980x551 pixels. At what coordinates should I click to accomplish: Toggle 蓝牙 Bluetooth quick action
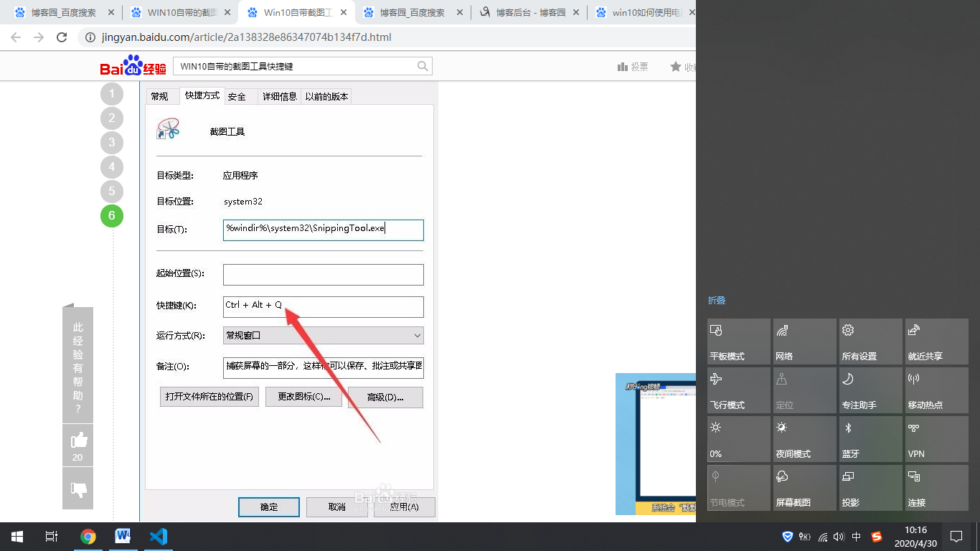tap(870, 441)
